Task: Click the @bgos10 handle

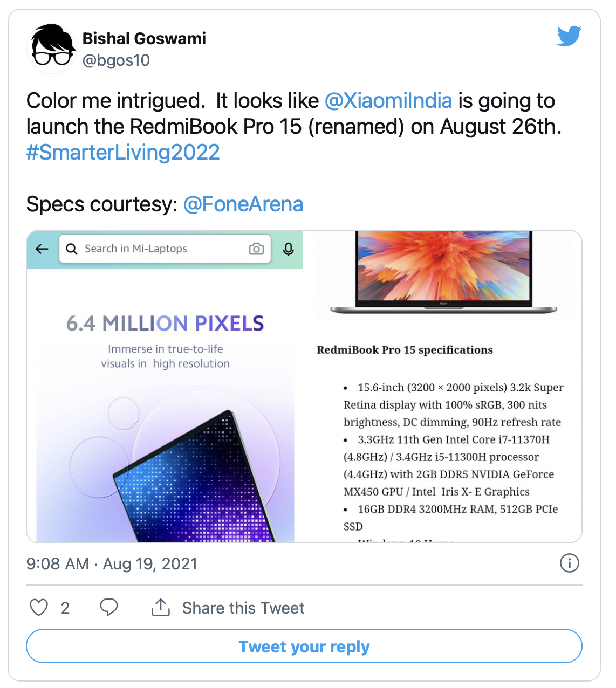Action: tap(116, 60)
